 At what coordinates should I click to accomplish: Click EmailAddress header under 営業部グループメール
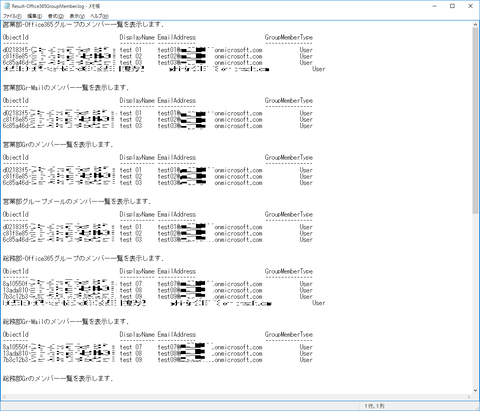point(177,214)
